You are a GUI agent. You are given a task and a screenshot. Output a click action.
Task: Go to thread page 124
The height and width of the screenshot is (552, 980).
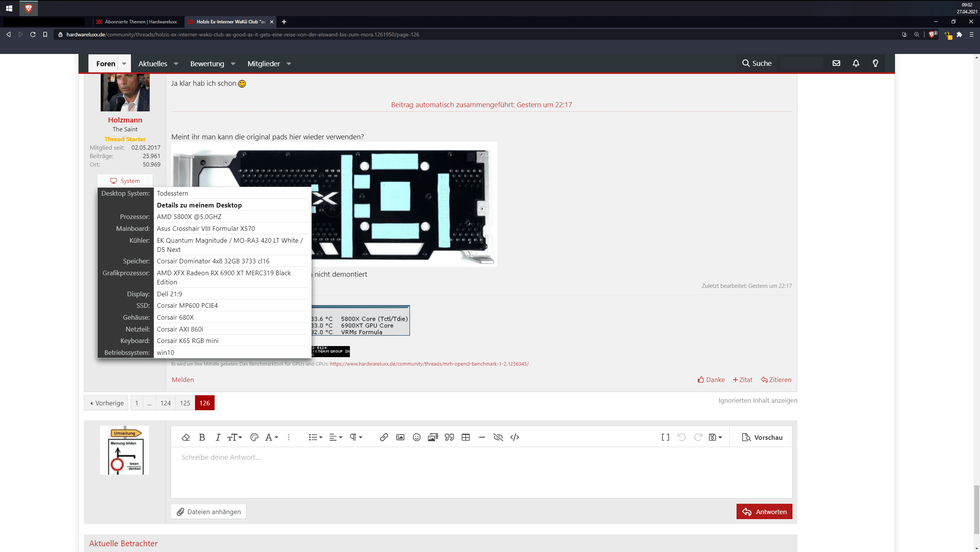coord(165,403)
